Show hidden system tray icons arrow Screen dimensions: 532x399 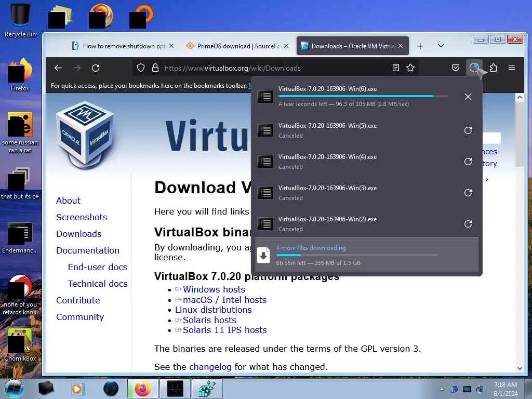(x=442, y=389)
